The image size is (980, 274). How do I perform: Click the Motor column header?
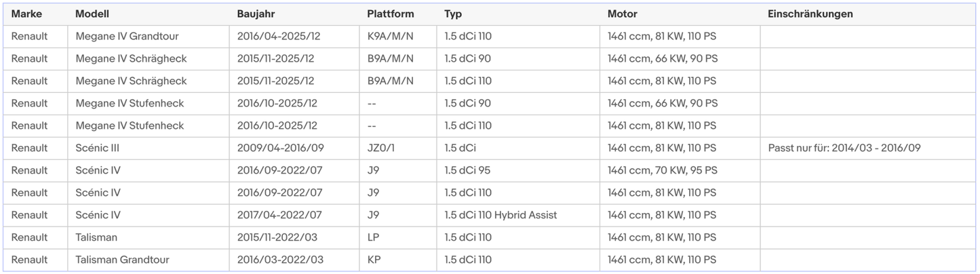(x=622, y=14)
